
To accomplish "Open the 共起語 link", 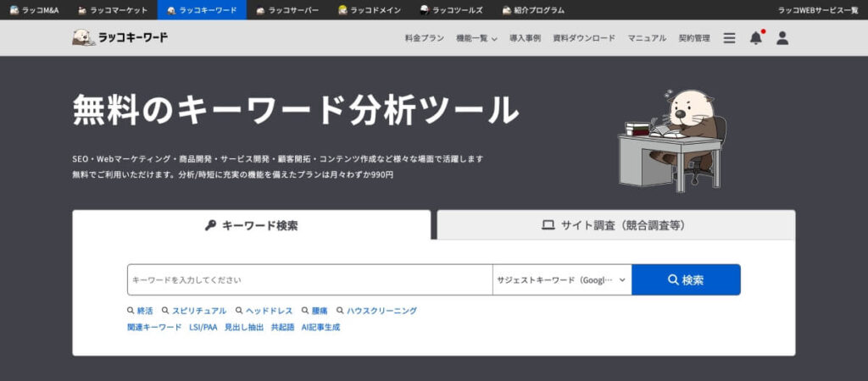I will pyautogui.click(x=283, y=328).
